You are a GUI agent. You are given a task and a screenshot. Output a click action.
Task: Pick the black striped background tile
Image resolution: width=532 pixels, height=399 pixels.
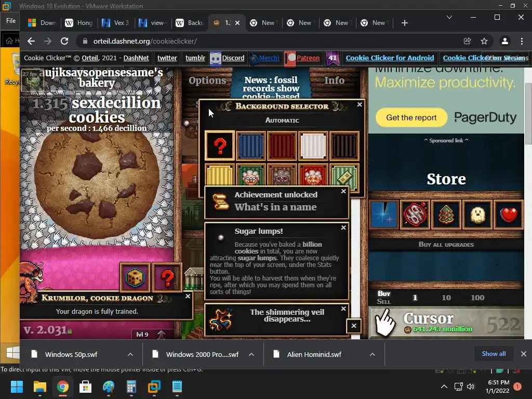[344, 146]
